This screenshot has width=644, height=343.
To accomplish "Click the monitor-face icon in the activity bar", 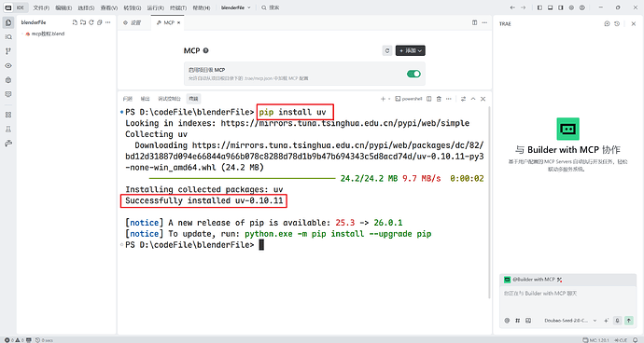I will point(8,94).
